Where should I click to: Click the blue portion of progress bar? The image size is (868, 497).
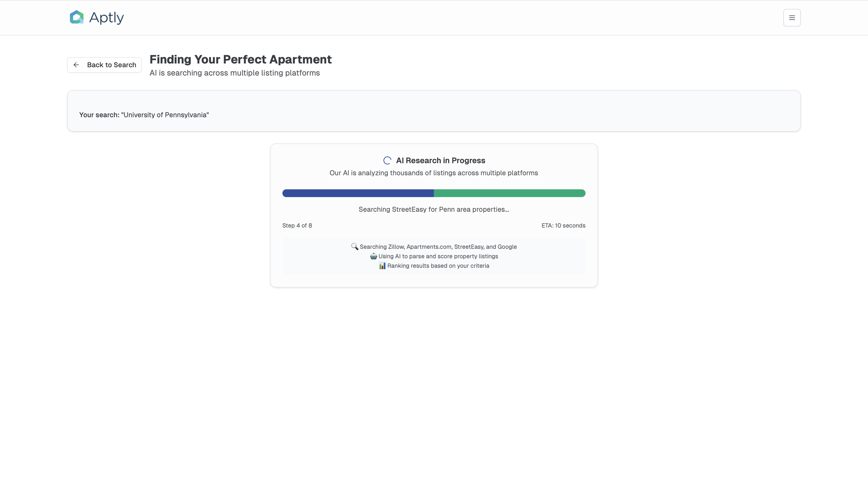(x=358, y=193)
